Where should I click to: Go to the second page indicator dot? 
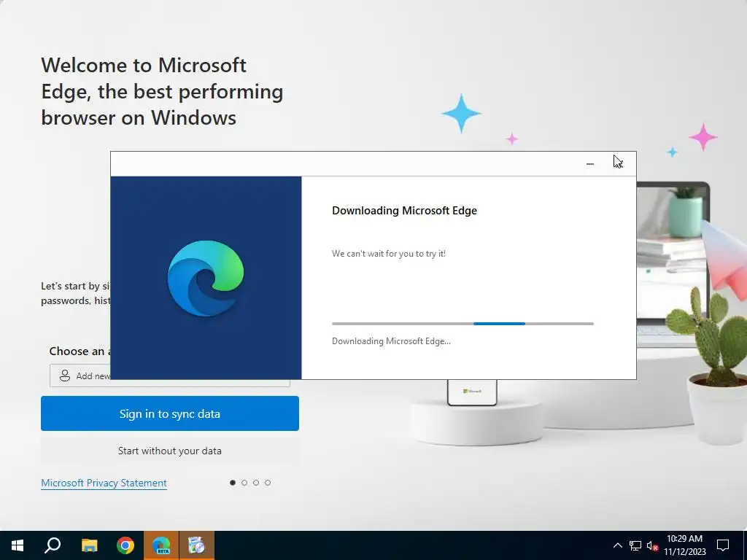[x=244, y=483]
